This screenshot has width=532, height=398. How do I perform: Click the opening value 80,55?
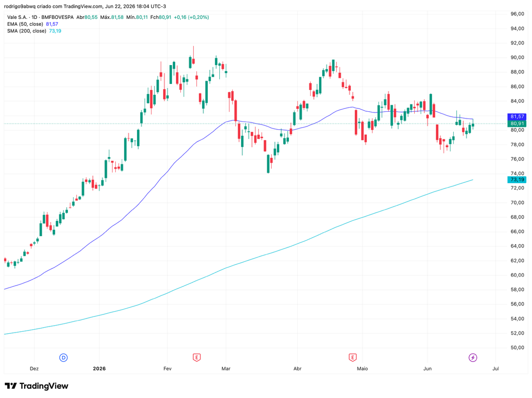91,17
